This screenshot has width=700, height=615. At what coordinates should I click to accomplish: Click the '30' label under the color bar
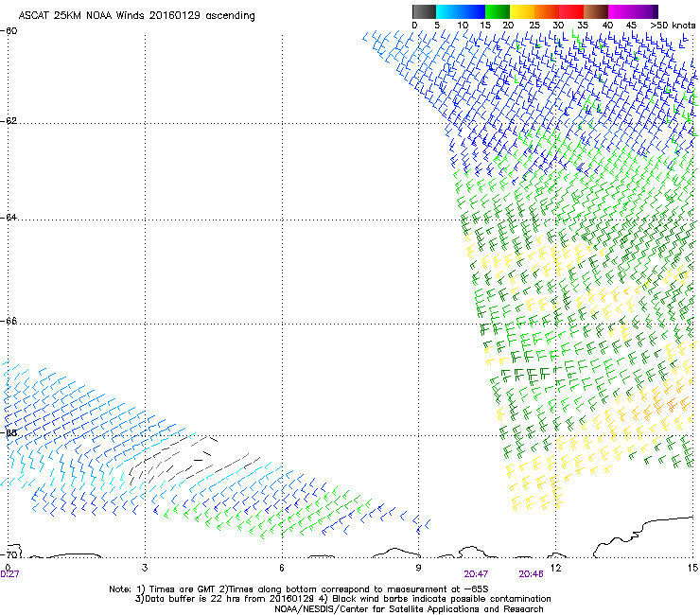(x=558, y=26)
